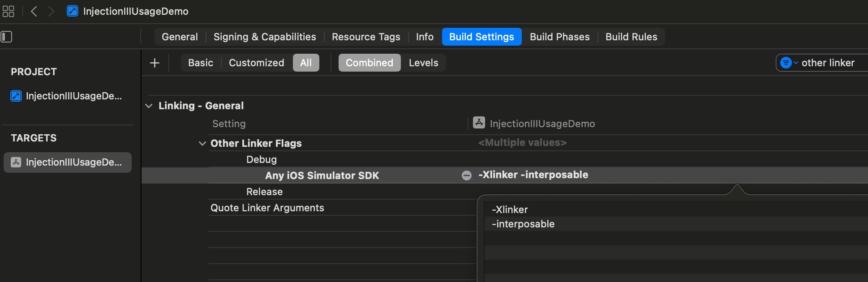
Task: Collapse the Other Linker Flags row
Action: point(202,144)
